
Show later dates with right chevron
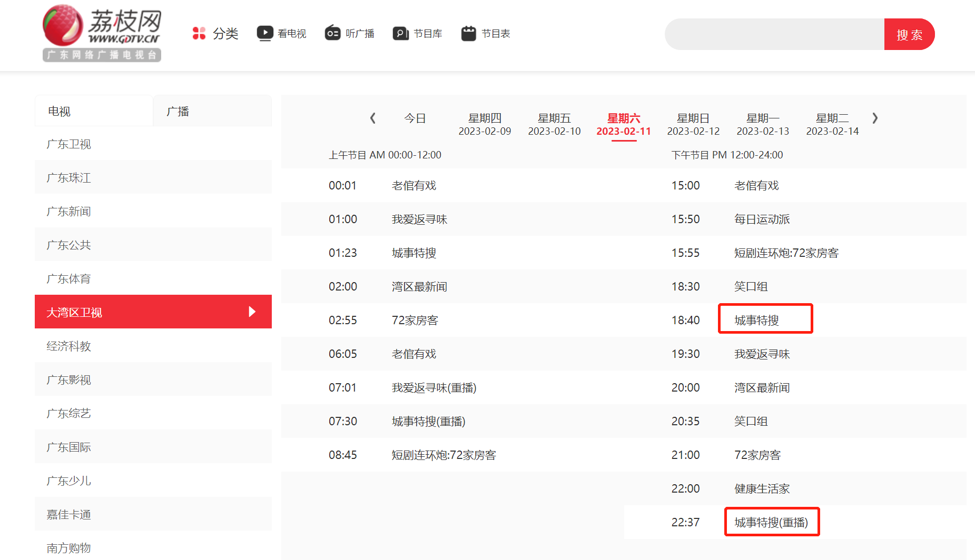pyautogui.click(x=875, y=118)
